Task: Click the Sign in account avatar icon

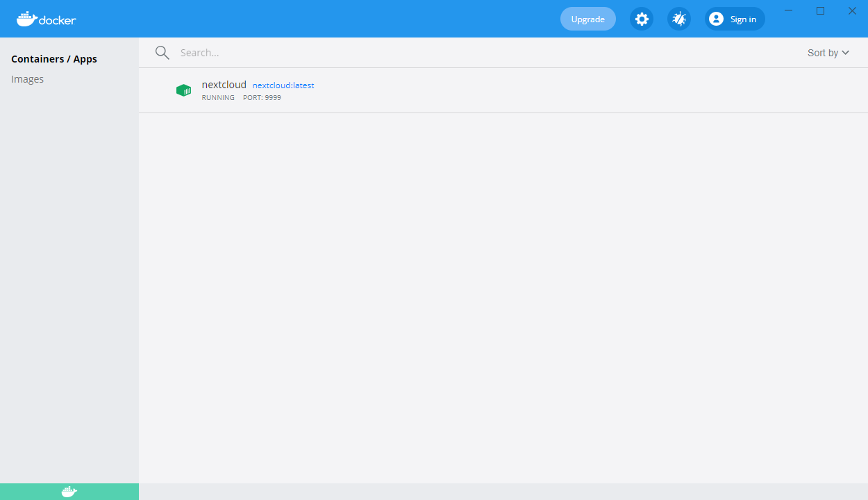Action: [x=715, y=19]
